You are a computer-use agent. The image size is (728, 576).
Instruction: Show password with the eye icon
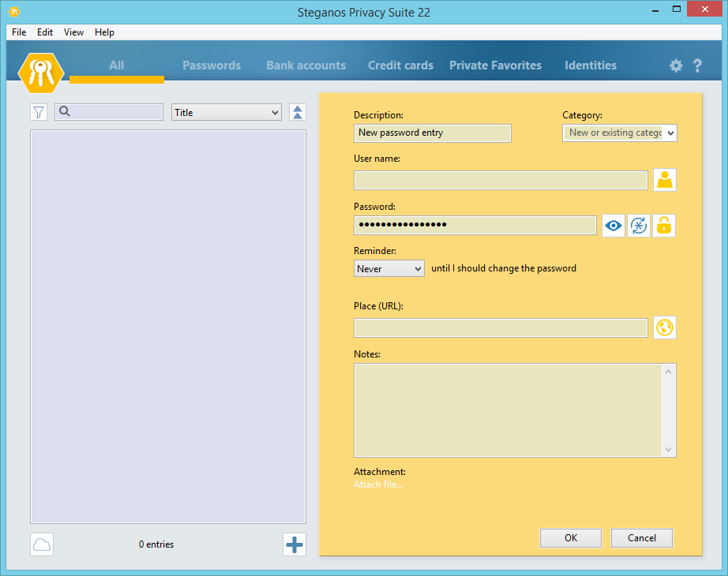(614, 226)
